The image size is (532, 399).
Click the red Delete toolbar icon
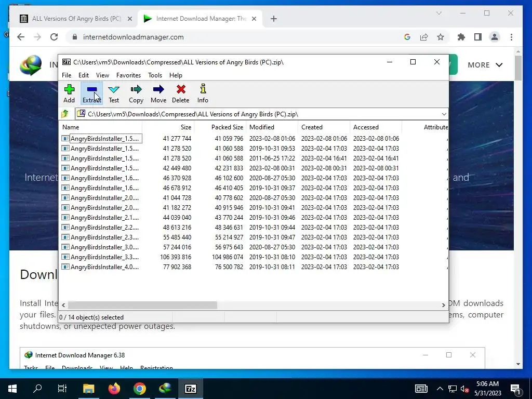coord(180,94)
